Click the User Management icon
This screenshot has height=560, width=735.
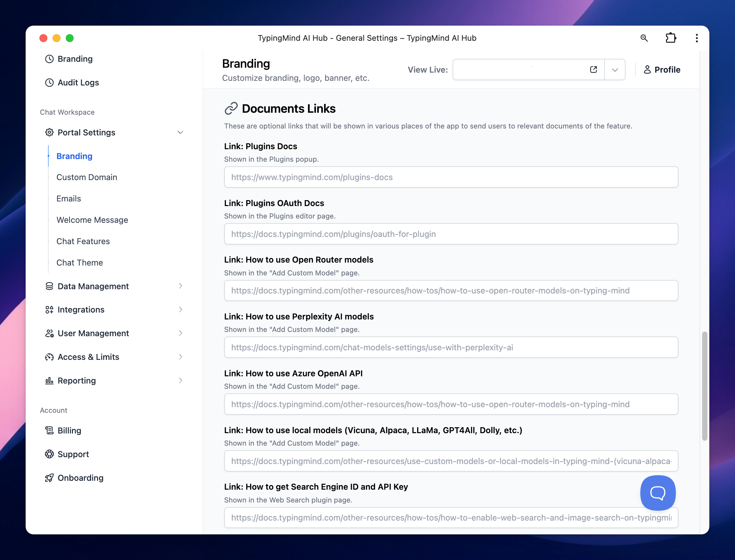click(49, 333)
